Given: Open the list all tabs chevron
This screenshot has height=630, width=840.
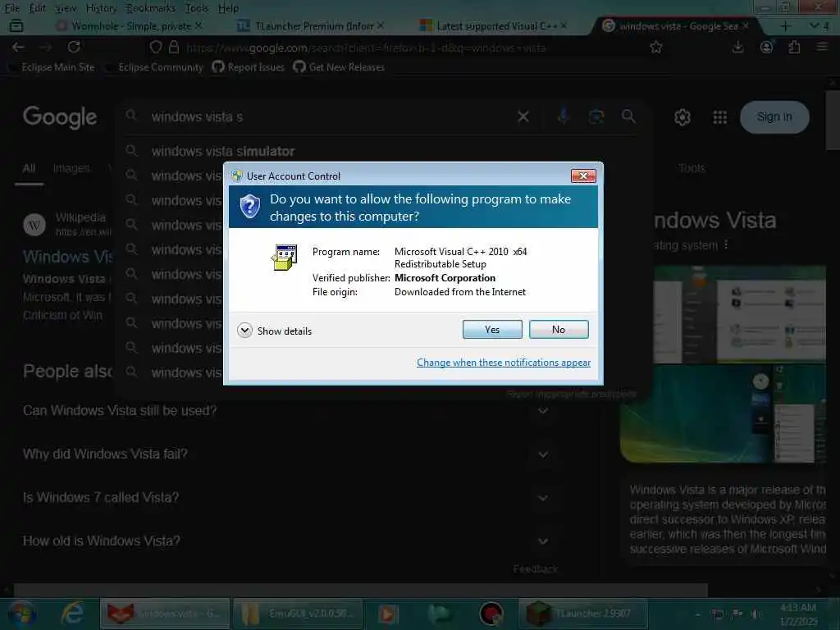Looking at the screenshot, I should [815, 25].
